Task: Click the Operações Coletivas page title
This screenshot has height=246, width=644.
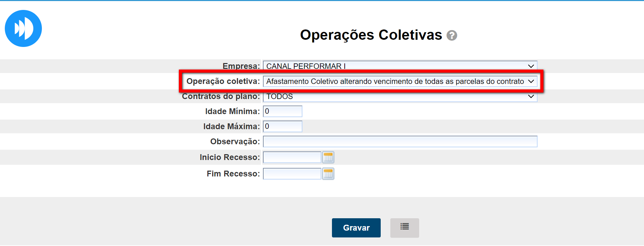Action: [371, 35]
